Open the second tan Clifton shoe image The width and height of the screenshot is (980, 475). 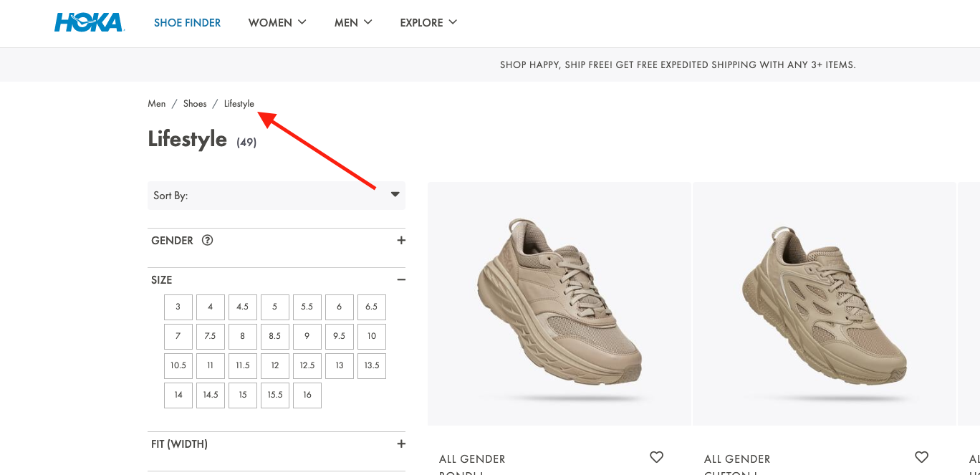click(x=824, y=303)
